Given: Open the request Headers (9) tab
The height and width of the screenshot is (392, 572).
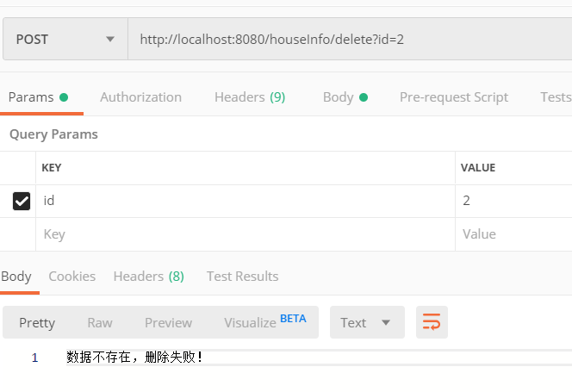Looking at the screenshot, I should point(250,97).
